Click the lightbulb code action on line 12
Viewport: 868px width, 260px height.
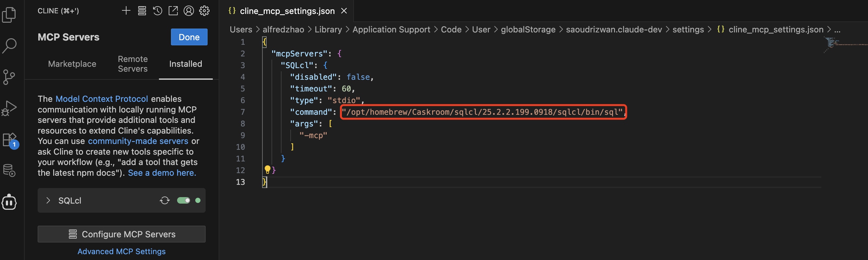[x=267, y=170]
